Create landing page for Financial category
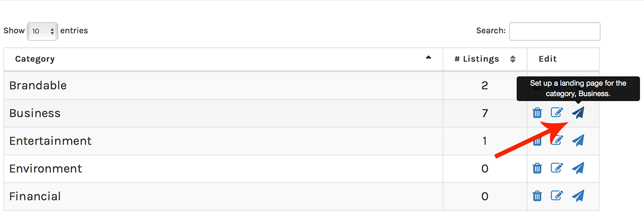Screen dimensions: 644x211 tap(578, 196)
